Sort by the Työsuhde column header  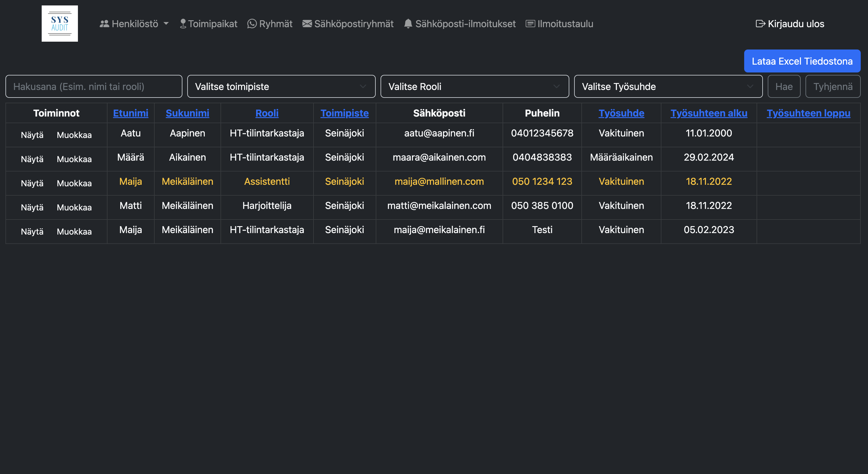[621, 113]
